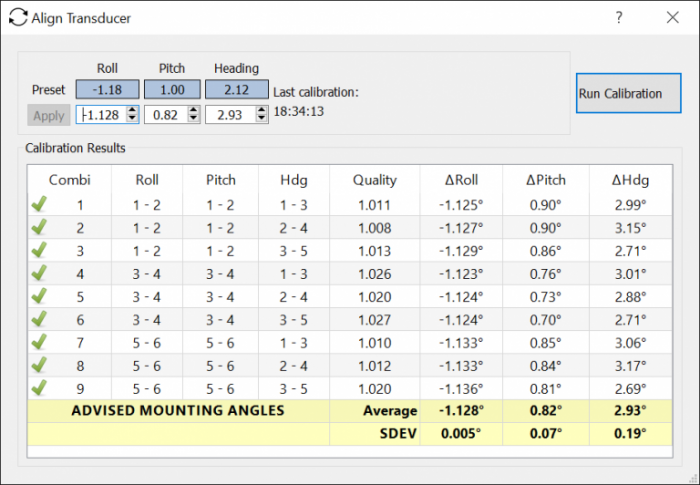The height and width of the screenshot is (485, 700).
Task: Click the last calibration time 18:34:13
Action: point(299,111)
